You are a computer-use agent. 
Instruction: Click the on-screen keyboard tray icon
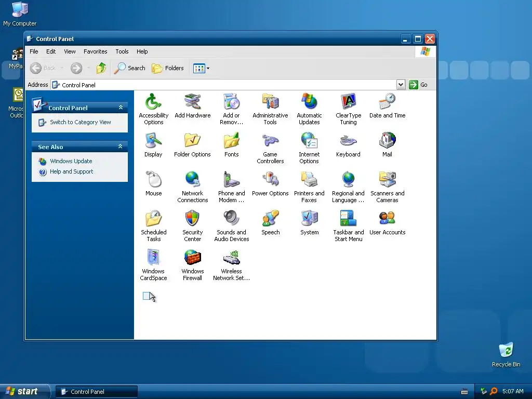coord(464,392)
